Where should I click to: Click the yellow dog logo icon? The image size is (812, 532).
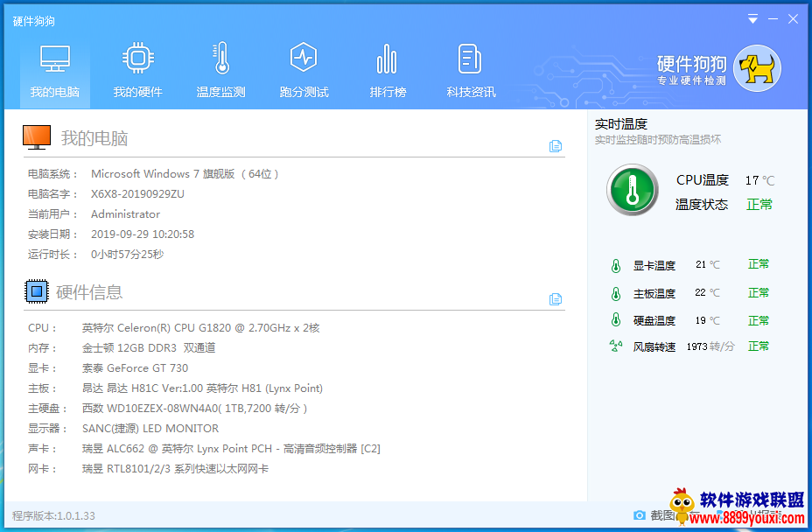coord(757,68)
